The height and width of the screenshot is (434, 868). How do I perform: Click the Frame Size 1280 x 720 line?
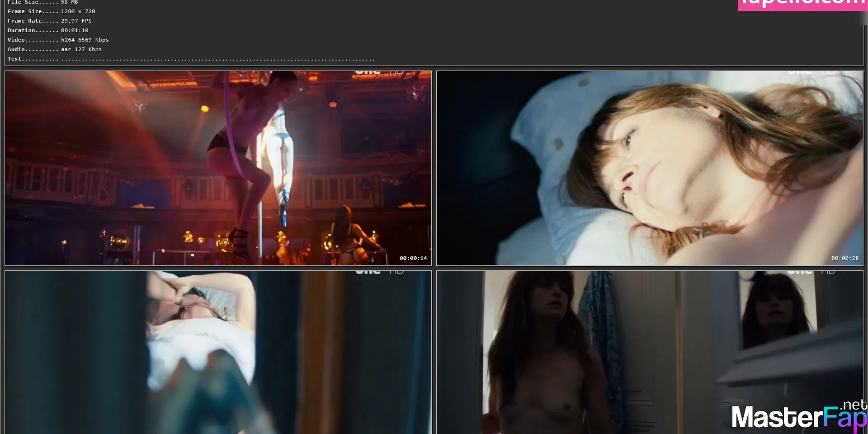[x=52, y=11]
